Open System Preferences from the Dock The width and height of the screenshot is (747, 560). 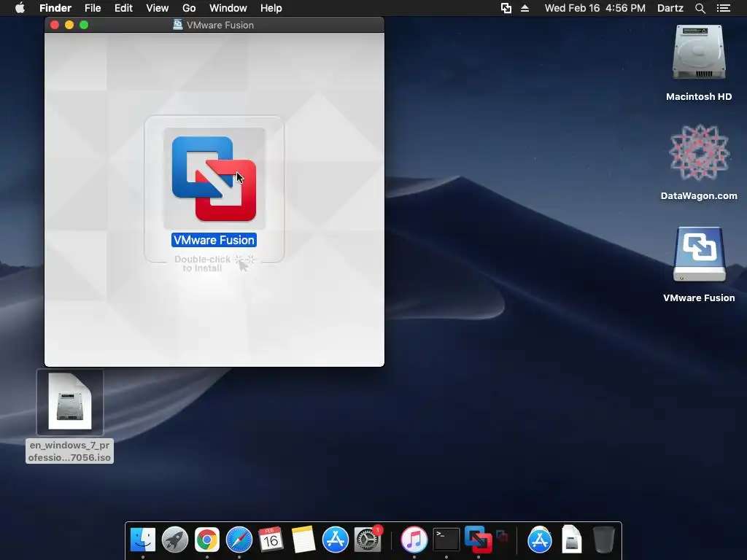pyautogui.click(x=368, y=540)
